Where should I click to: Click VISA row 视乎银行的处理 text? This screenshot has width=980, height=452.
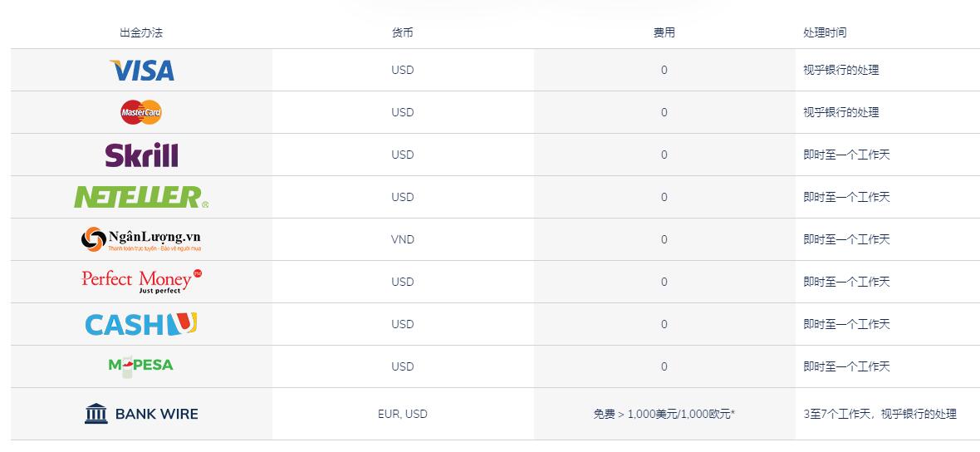[x=841, y=70]
